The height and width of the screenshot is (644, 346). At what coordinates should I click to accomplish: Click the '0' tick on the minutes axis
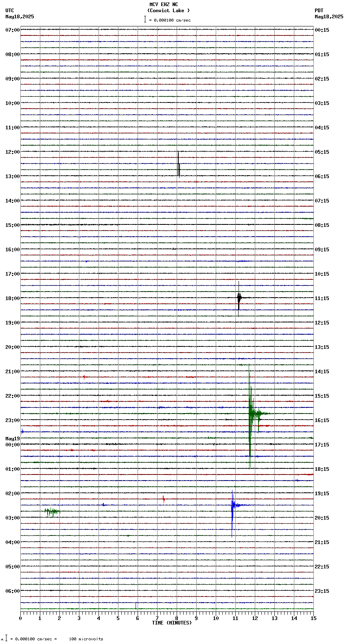click(20, 618)
